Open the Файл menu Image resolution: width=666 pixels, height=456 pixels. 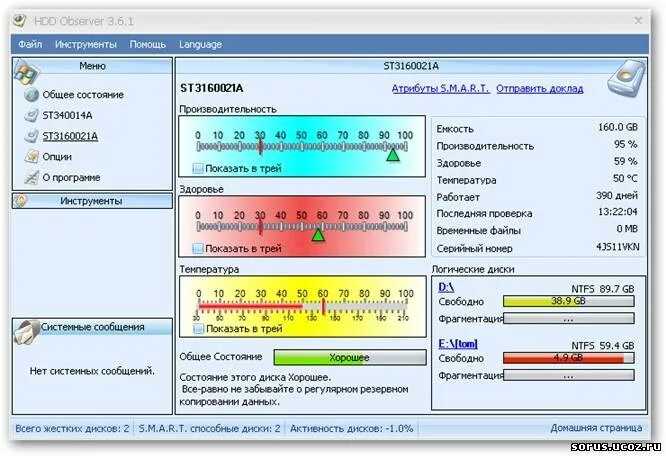[x=30, y=44]
